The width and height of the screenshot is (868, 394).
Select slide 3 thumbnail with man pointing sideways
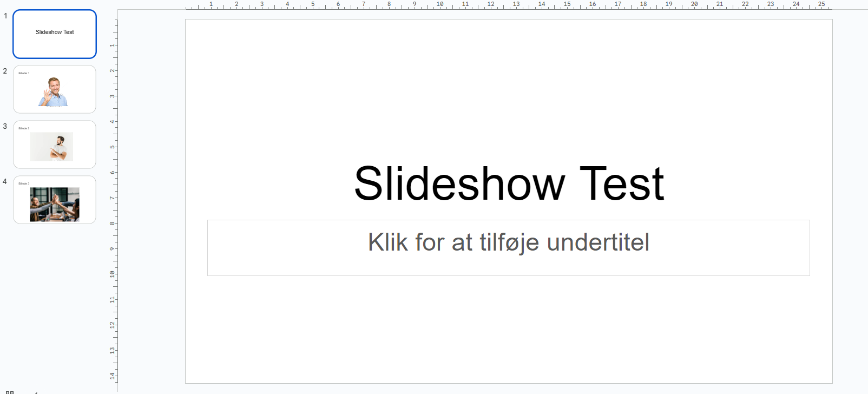point(55,145)
